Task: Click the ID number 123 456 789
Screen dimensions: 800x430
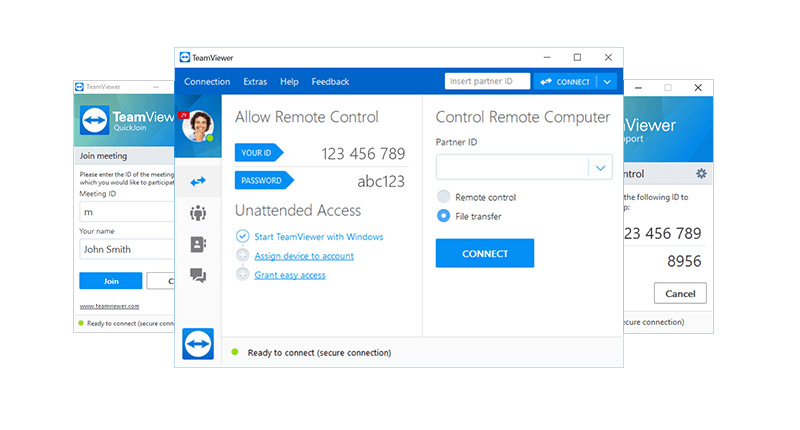Action: click(363, 154)
